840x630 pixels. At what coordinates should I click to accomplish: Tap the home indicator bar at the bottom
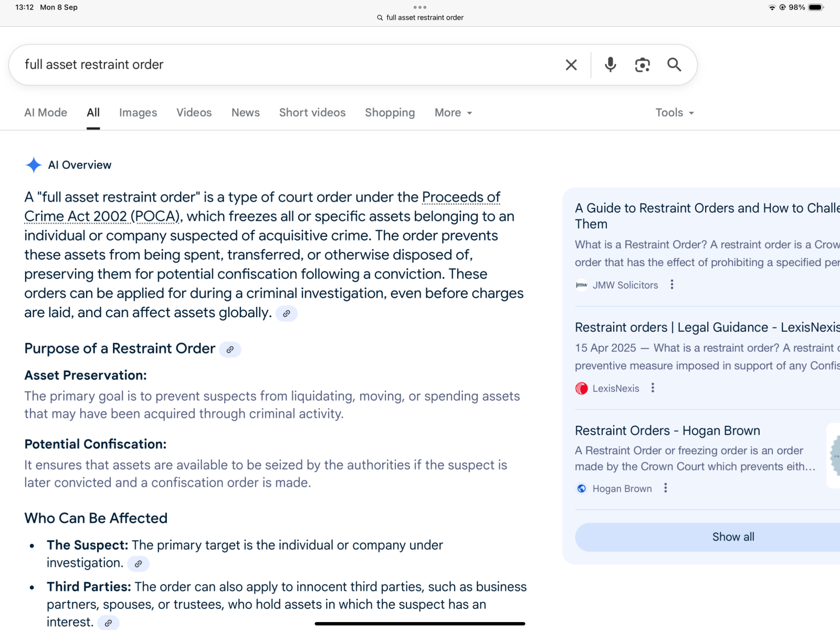[x=420, y=624]
